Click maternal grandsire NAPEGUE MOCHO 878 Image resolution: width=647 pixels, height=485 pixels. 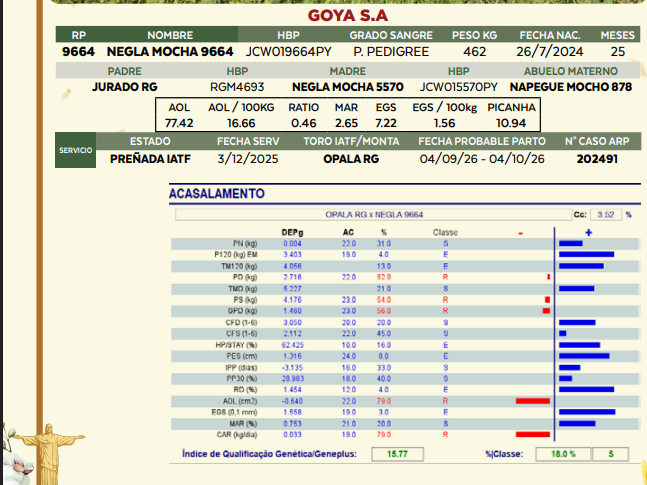571,87
